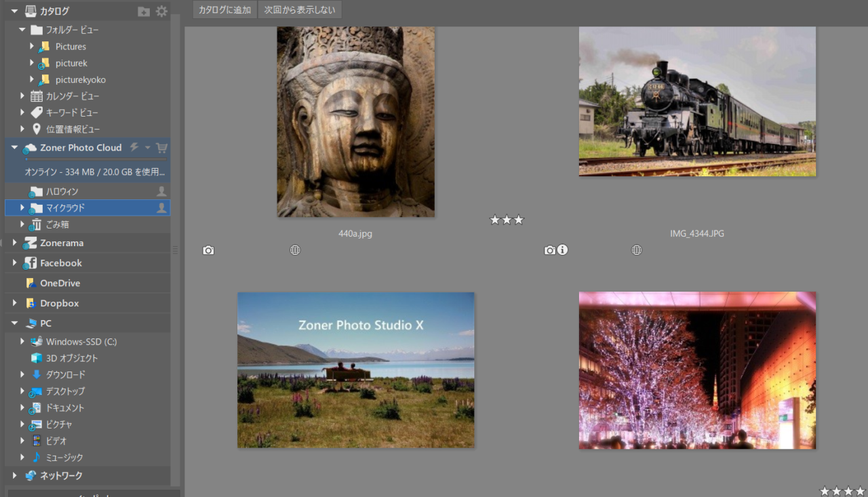Select the Zonerama Z icon

click(30, 243)
